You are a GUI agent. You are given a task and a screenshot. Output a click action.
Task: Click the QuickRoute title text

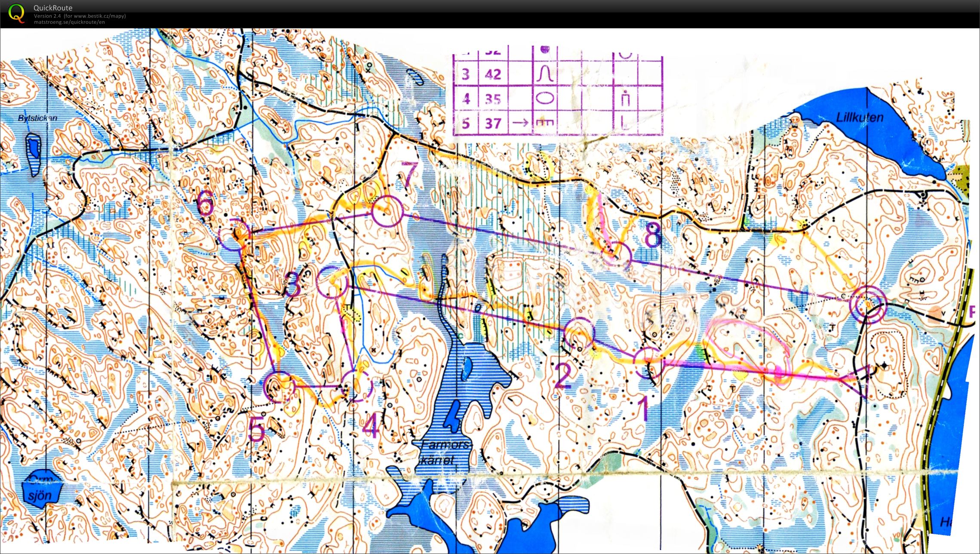(x=53, y=8)
